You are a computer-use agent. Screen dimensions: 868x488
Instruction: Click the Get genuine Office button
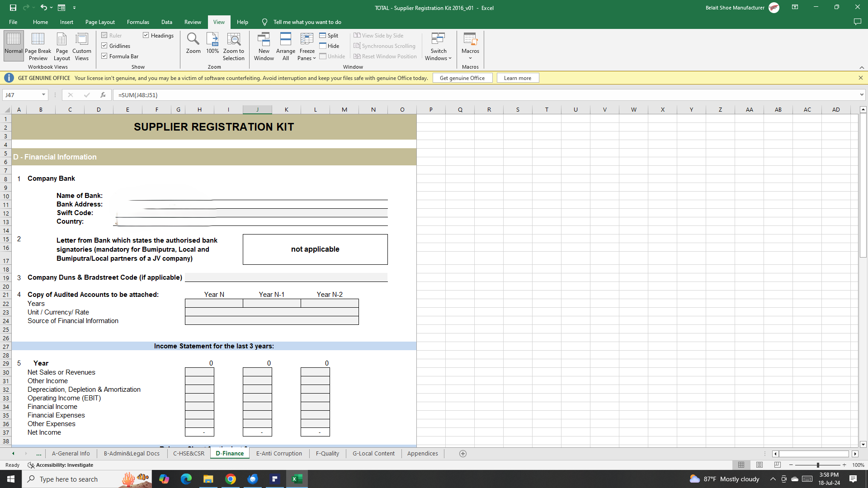pos(462,78)
